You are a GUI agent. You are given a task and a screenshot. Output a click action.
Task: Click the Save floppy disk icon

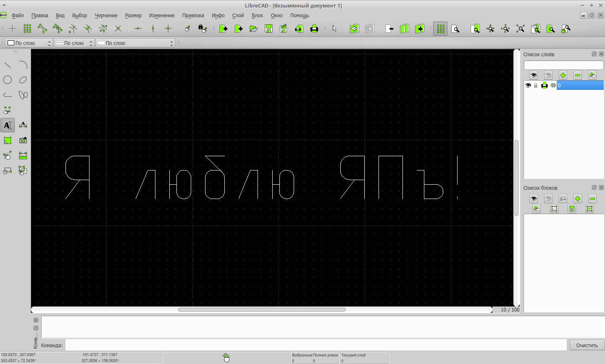[x=268, y=29]
